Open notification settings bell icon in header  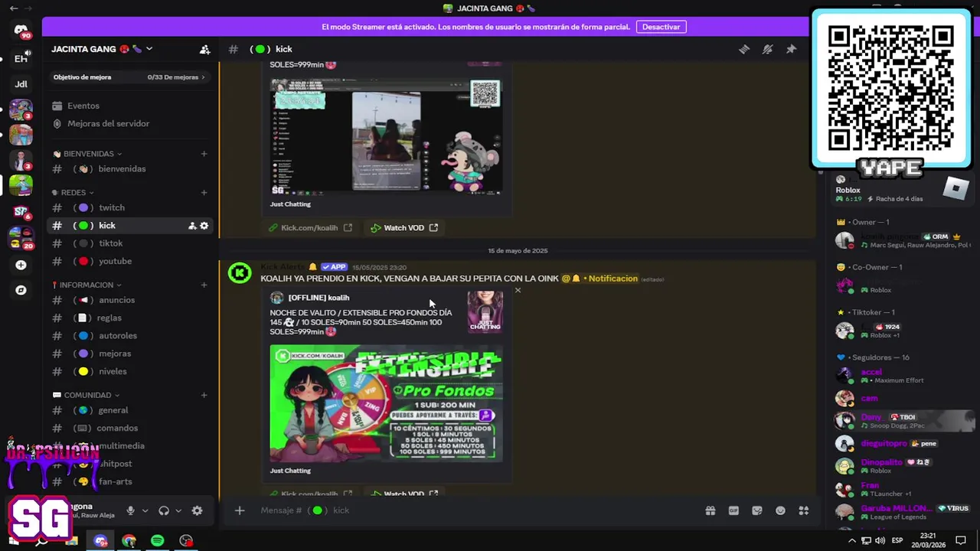tap(767, 49)
